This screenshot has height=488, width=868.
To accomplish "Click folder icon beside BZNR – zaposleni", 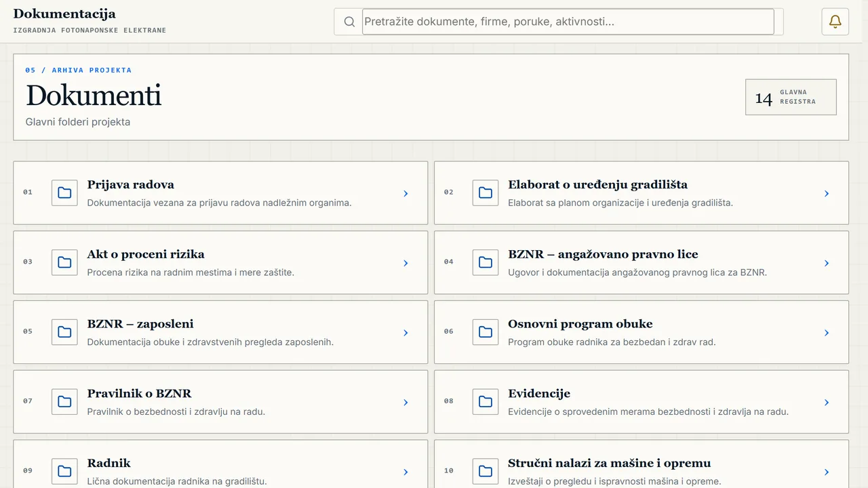I will click(64, 332).
